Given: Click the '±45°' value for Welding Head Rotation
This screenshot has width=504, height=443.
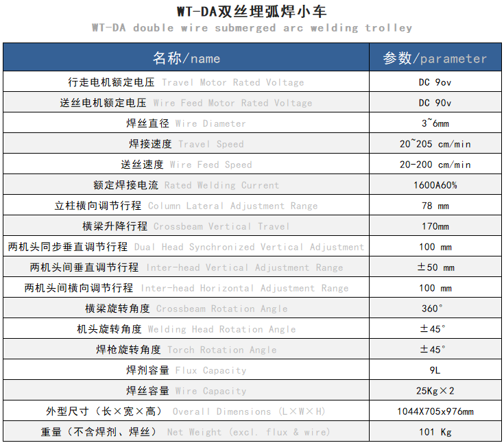Looking at the screenshot, I should [432, 329].
